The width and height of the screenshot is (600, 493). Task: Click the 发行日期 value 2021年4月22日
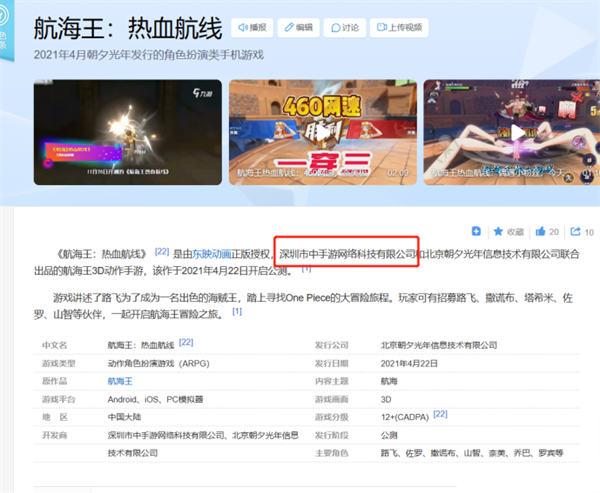coord(409,363)
